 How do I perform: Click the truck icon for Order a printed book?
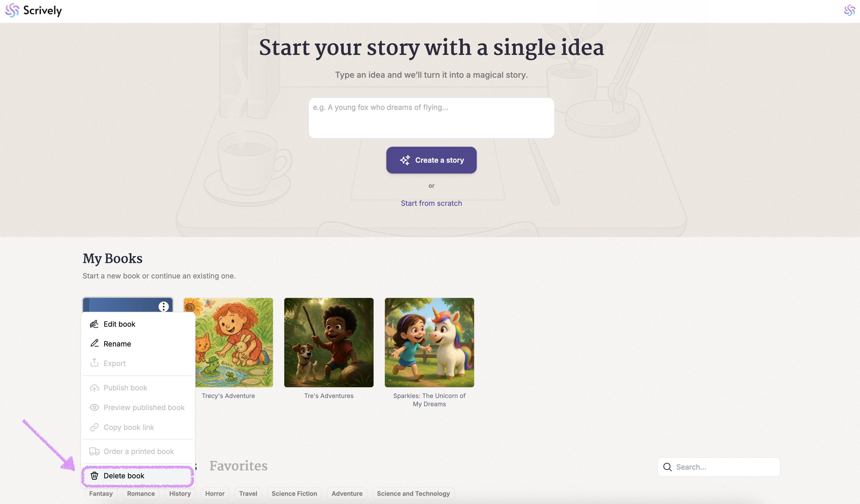click(94, 451)
